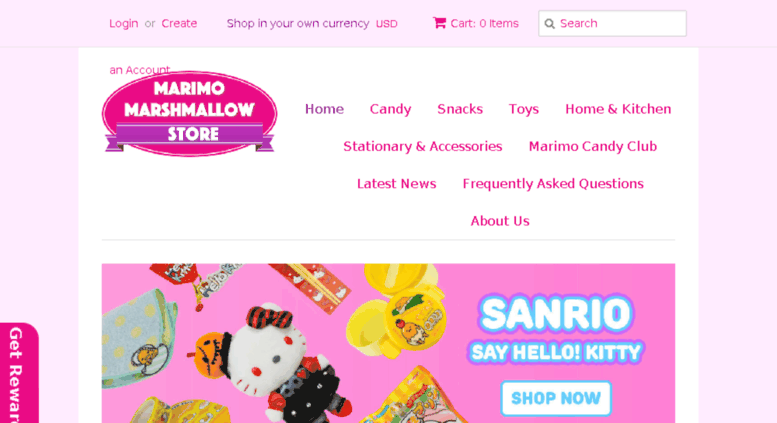
Task: Select USD currency picker
Action: point(387,24)
